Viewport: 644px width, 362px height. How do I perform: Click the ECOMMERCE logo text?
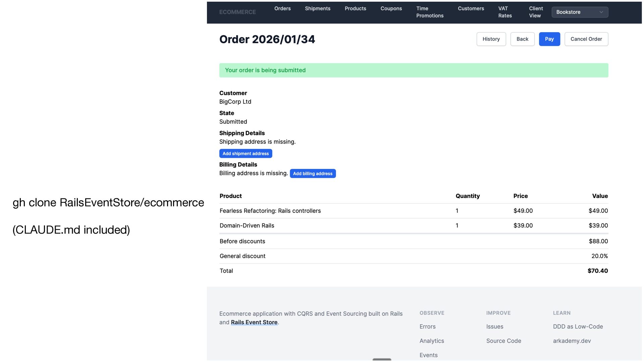pyautogui.click(x=237, y=12)
